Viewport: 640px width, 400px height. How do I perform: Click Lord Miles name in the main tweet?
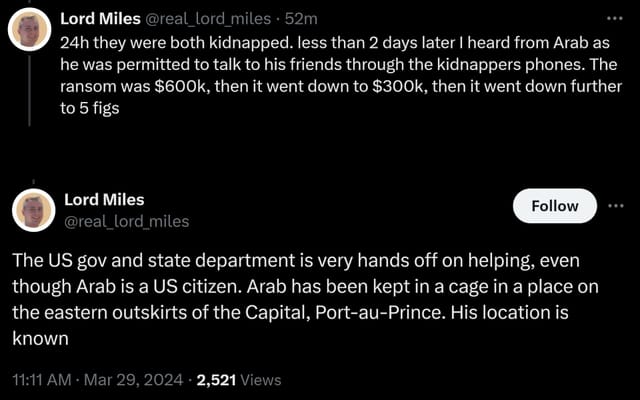pos(104,200)
